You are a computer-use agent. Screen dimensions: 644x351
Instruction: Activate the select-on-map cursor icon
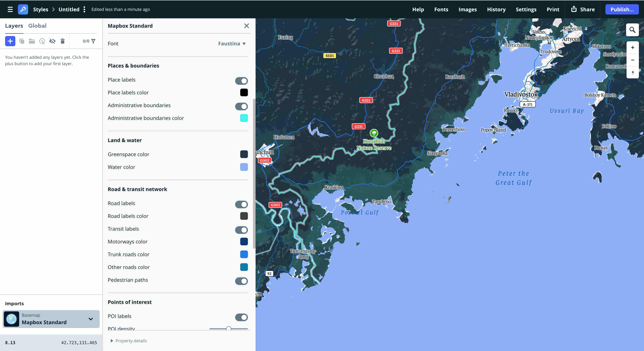(42, 41)
